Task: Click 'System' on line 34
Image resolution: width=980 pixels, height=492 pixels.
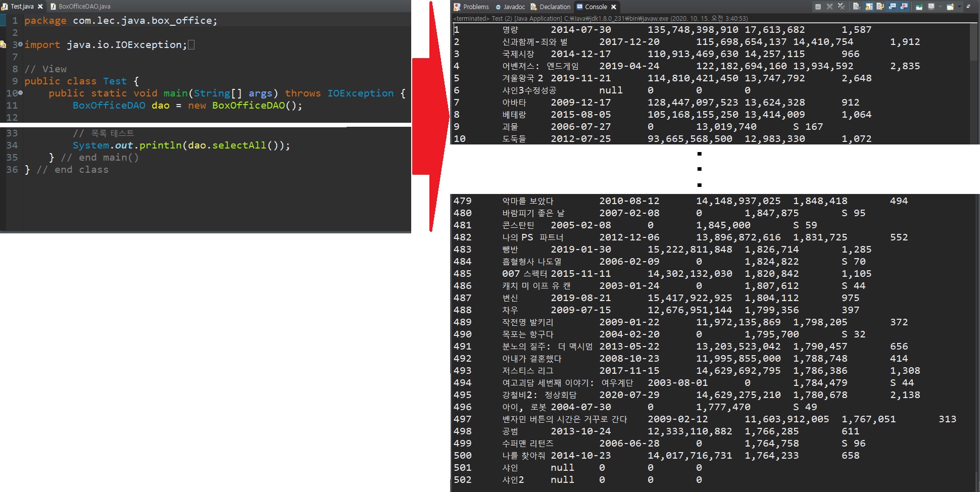Action: point(91,145)
